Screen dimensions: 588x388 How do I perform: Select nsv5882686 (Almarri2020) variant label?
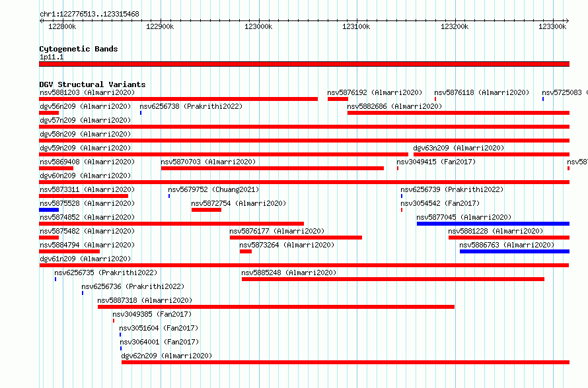394,106
